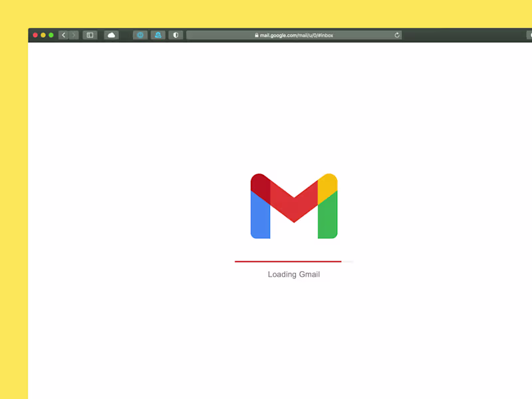The width and height of the screenshot is (532, 399).
Task: Show the sidebar using the sidebar button
Action: 90,35
